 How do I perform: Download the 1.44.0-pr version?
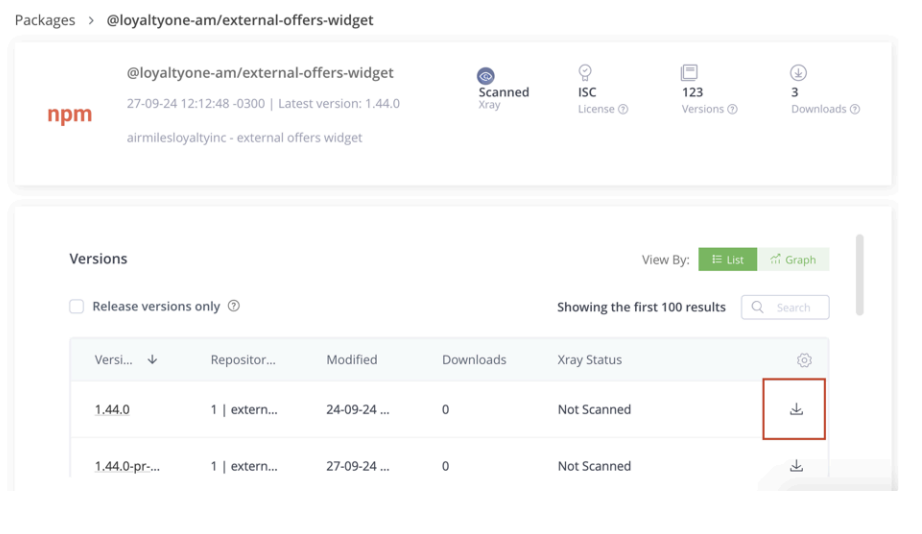click(x=796, y=465)
